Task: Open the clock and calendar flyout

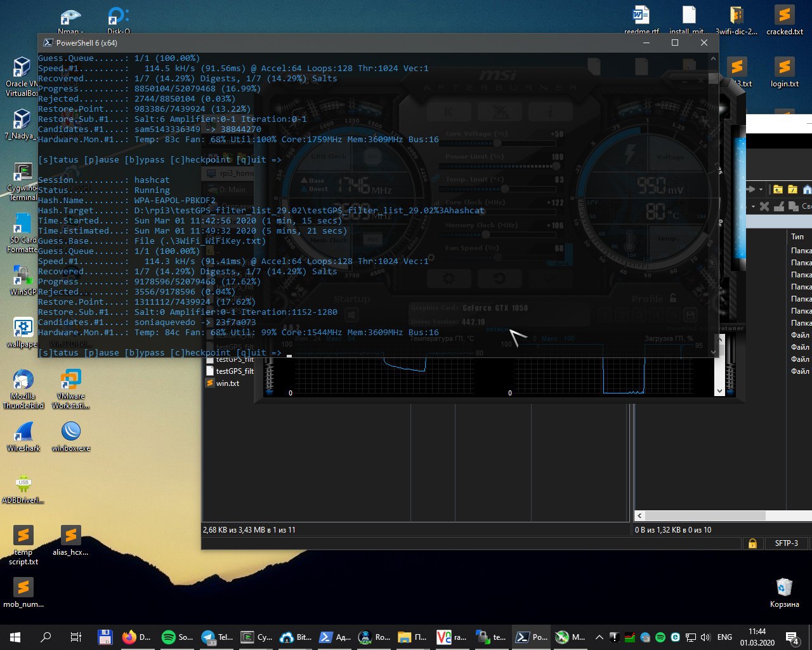Action: coord(757,637)
